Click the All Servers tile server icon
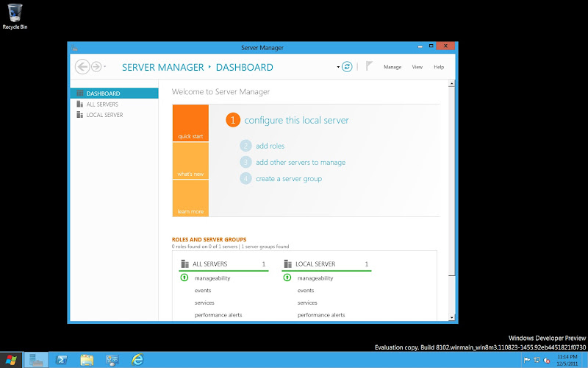588x368 pixels. coord(184,263)
